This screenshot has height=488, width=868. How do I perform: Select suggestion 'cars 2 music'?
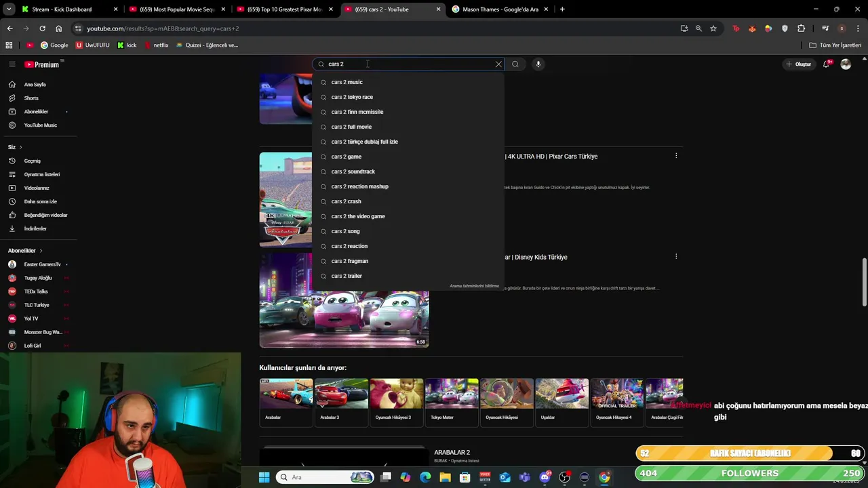[408, 82]
